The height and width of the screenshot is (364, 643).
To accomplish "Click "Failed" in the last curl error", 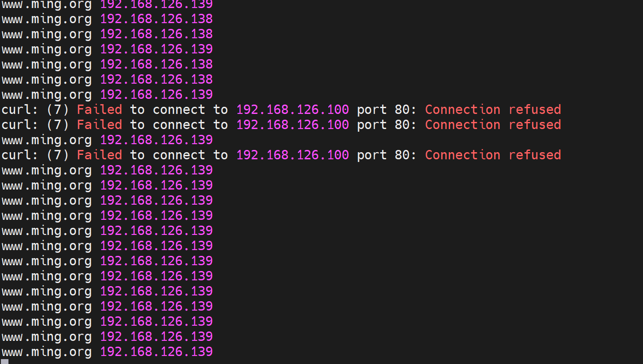I will coord(99,155).
